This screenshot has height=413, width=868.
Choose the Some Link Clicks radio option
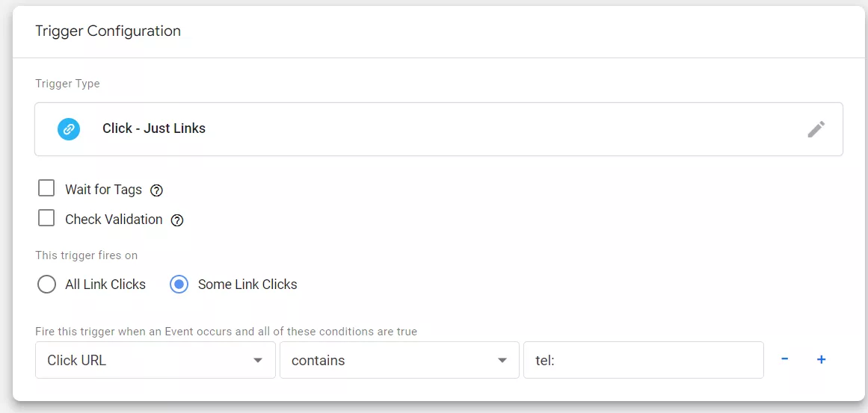[179, 285]
